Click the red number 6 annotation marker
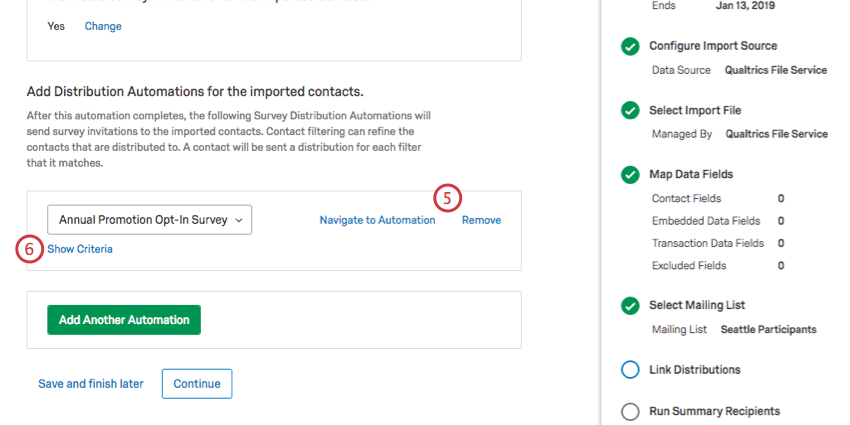850x425 pixels. (x=29, y=249)
